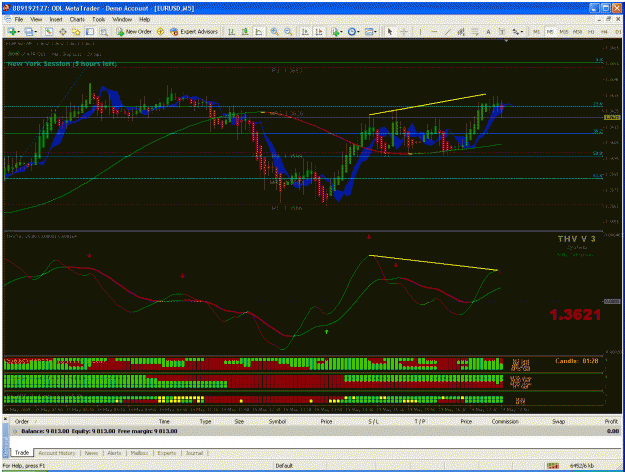Open the Indicators list icon
The image size is (625, 472).
[335, 31]
